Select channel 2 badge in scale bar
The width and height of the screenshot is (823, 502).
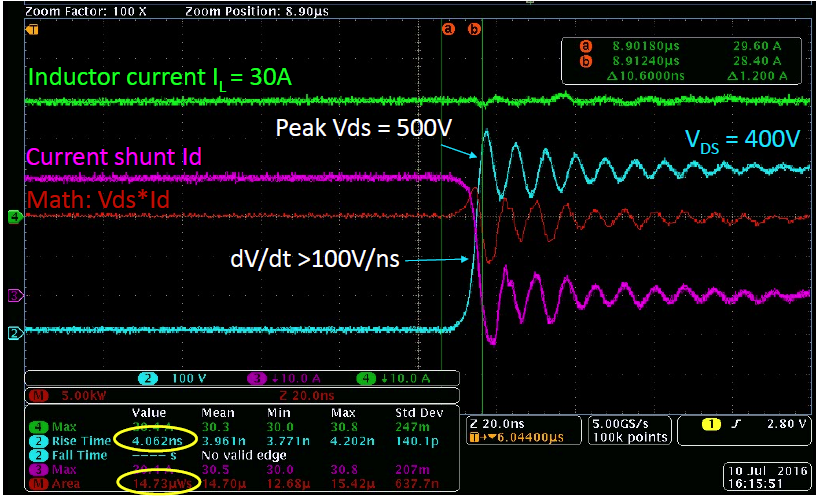148,378
